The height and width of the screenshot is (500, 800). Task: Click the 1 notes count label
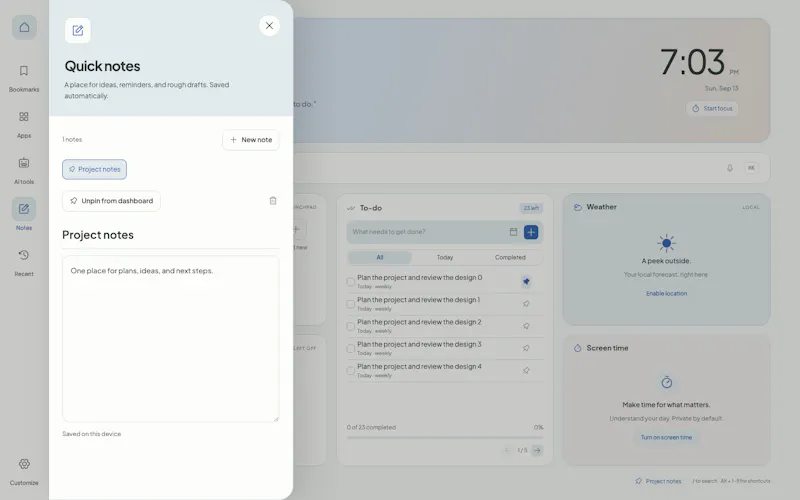pyautogui.click(x=72, y=140)
